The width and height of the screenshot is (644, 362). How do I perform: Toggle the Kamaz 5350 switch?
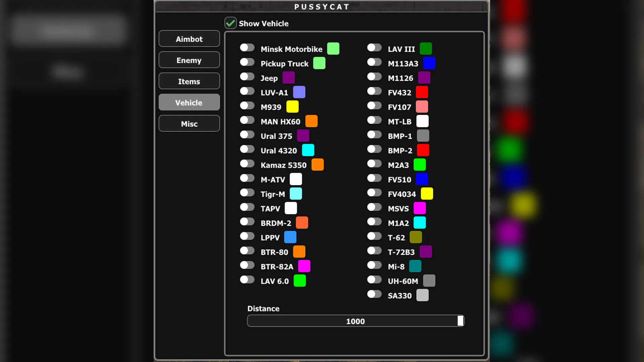[247, 164]
